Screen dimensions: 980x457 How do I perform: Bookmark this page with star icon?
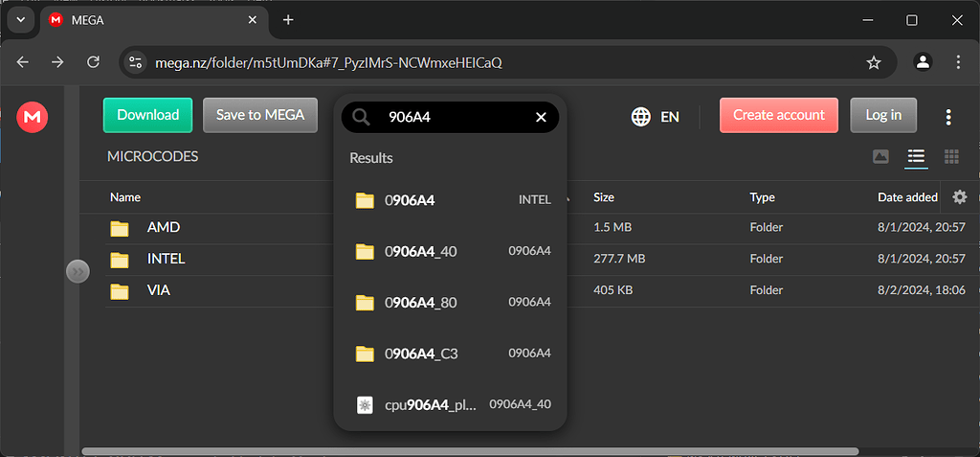(873, 62)
